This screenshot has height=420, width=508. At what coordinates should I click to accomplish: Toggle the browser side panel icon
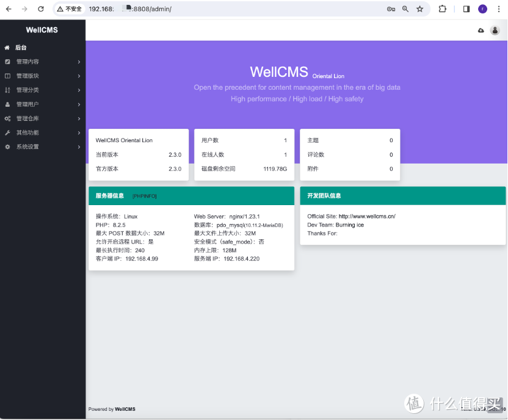(x=466, y=9)
